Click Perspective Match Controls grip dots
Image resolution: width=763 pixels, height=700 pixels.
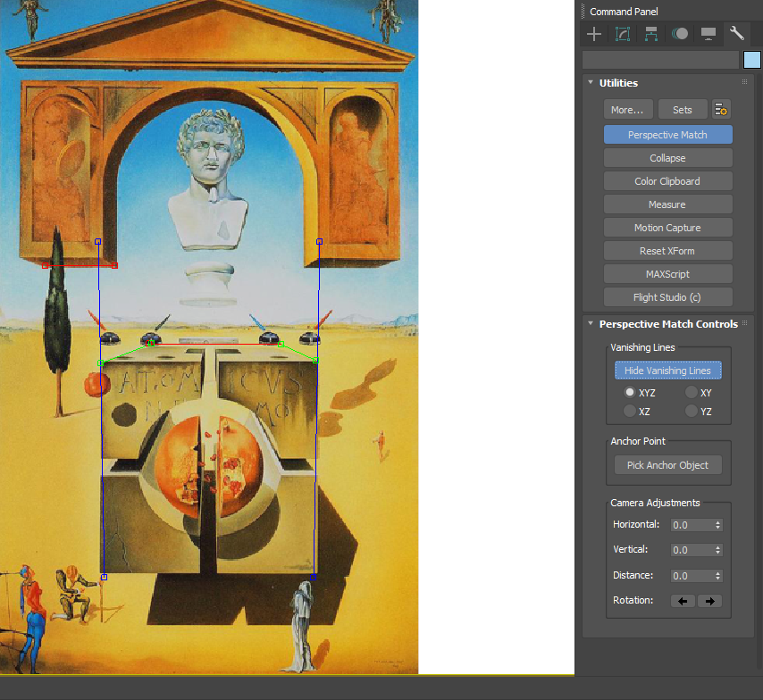[x=744, y=323]
